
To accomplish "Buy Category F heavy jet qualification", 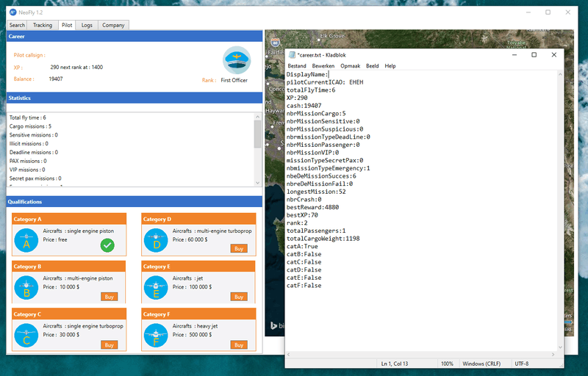I will coord(239,345).
